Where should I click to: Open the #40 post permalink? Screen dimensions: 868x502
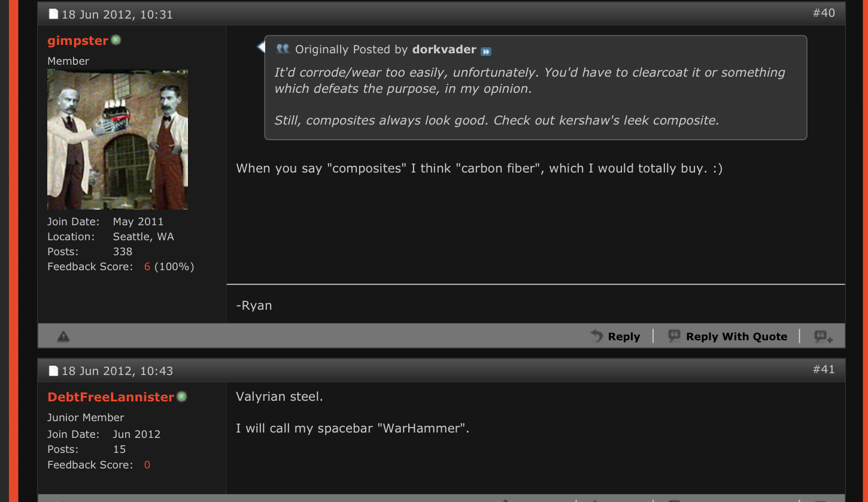click(824, 13)
